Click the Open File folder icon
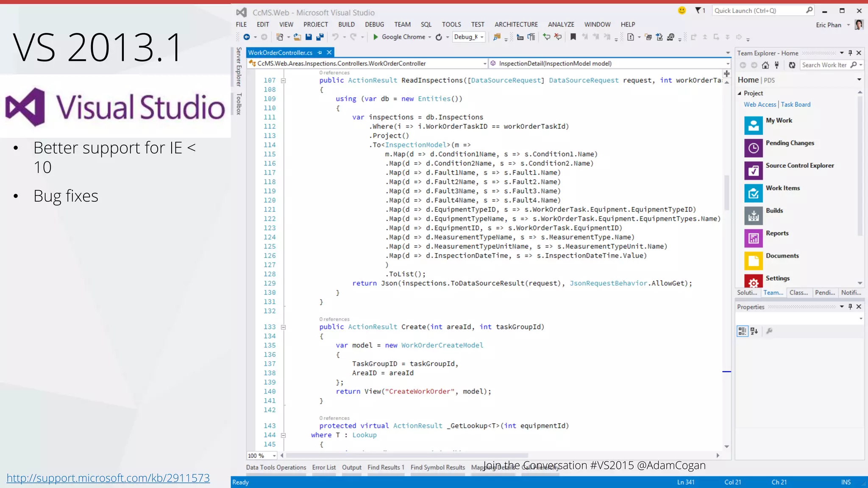 point(297,37)
